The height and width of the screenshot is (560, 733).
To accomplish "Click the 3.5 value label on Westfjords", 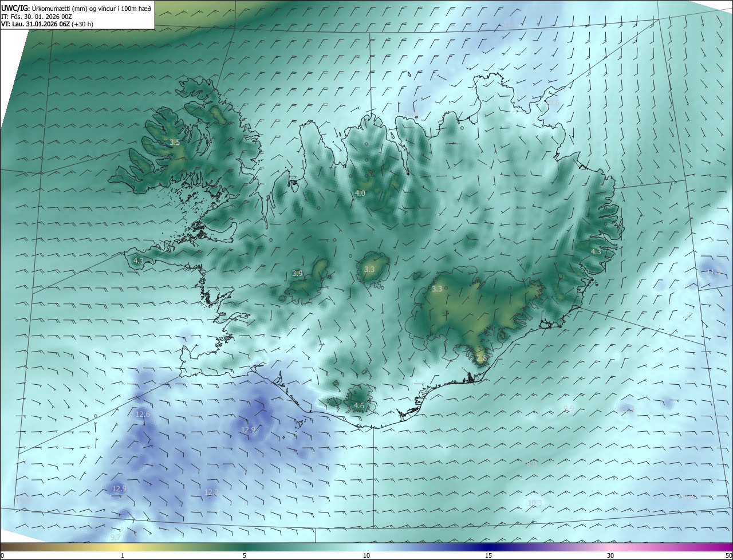I will 175,142.
